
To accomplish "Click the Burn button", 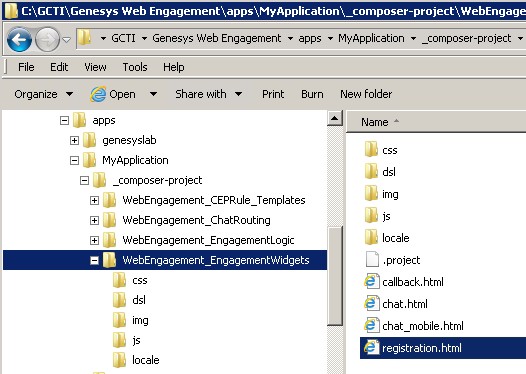I will (312, 94).
